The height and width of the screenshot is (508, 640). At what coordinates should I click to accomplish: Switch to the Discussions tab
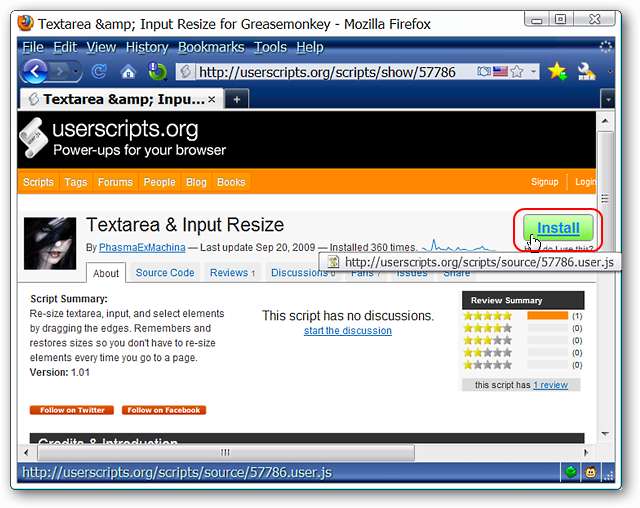(x=300, y=273)
